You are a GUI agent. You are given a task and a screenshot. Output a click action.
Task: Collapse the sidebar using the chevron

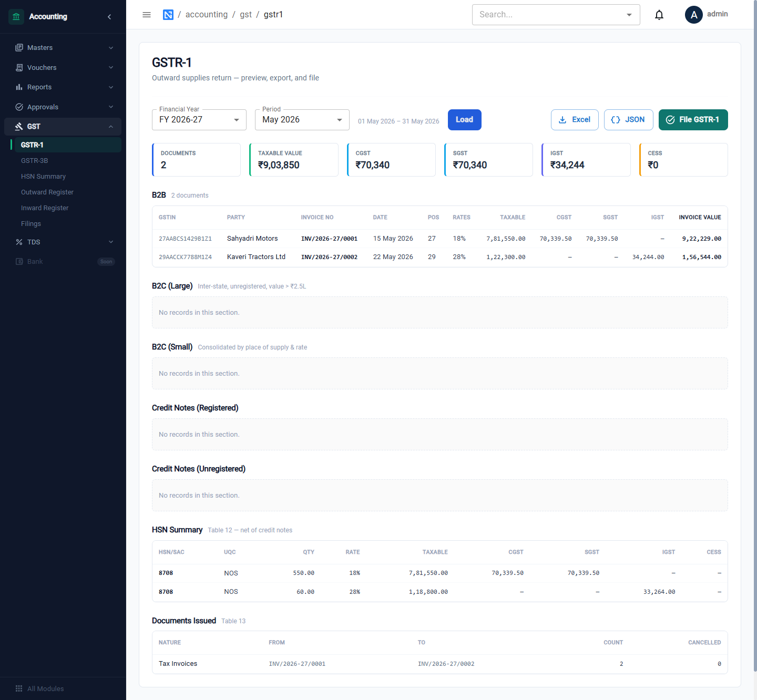109,17
